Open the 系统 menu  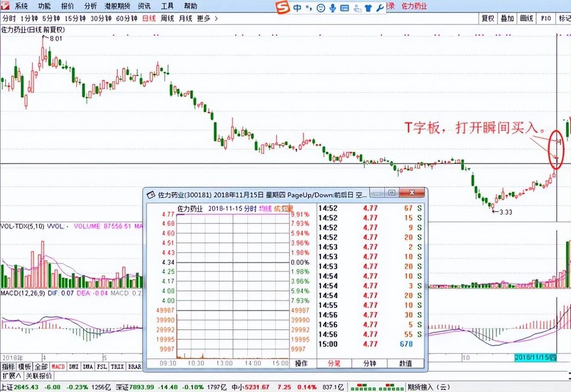click(x=21, y=6)
